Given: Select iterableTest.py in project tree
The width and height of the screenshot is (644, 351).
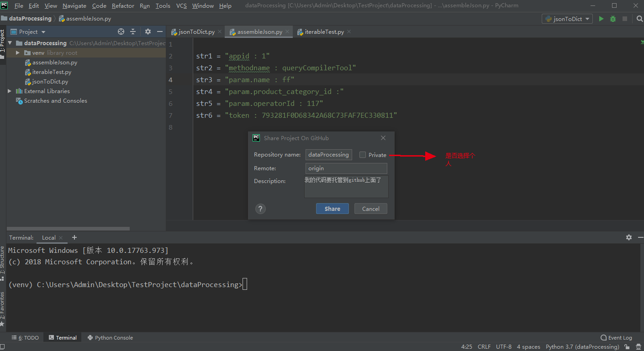Looking at the screenshot, I should [x=52, y=72].
